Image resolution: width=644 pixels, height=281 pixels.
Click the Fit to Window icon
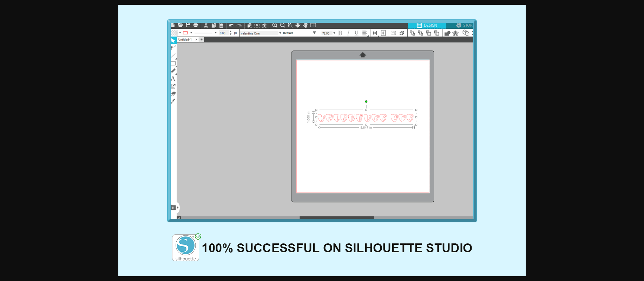coord(313,25)
